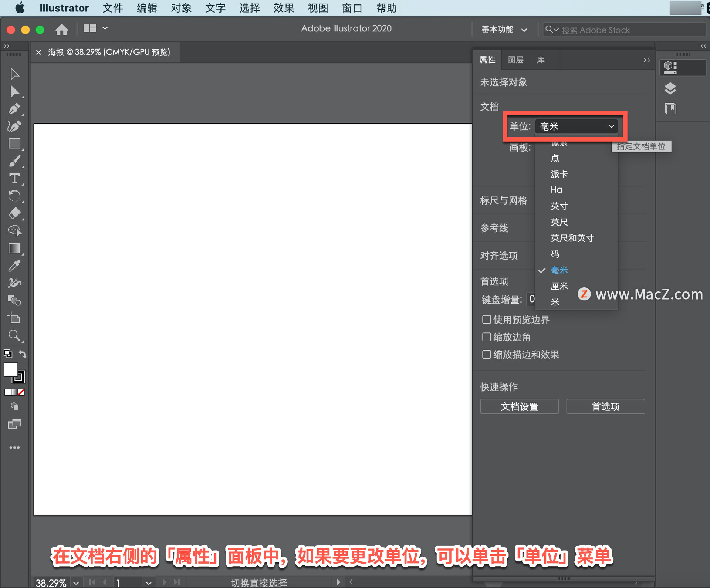This screenshot has height=588, width=710.
Task: Click the Home icon in toolbar
Action: pos(62,29)
